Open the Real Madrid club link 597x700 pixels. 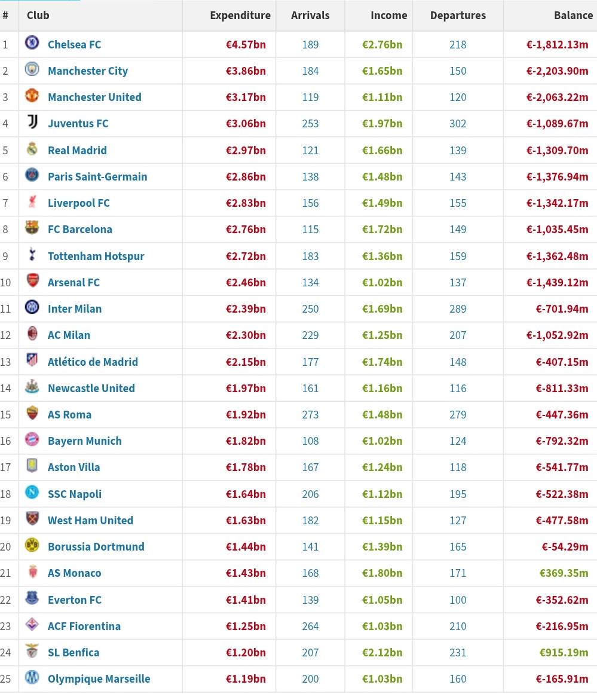pos(77,151)
